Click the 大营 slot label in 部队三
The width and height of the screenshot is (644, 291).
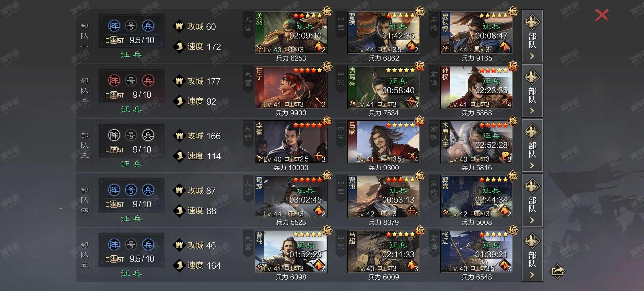pos(248,133)
